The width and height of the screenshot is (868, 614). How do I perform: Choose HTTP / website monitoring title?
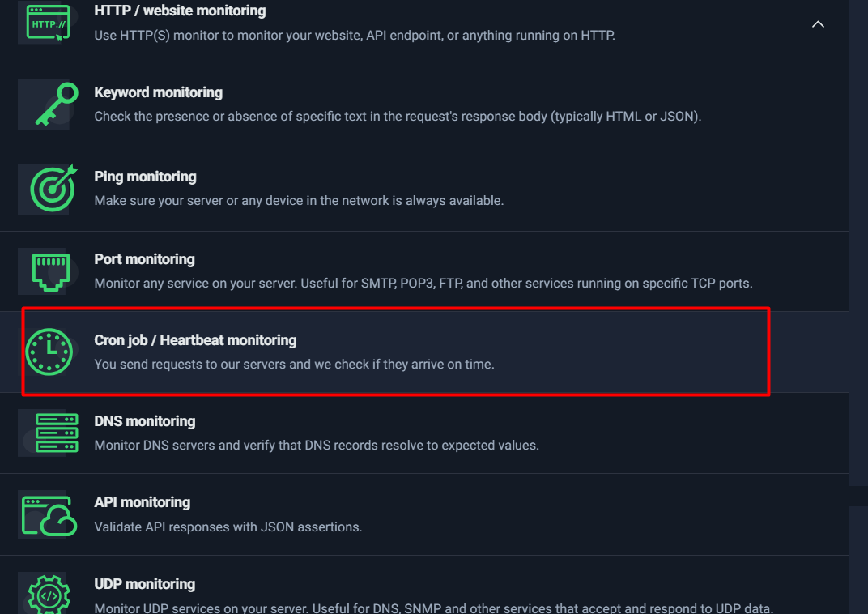click(180, 11)
